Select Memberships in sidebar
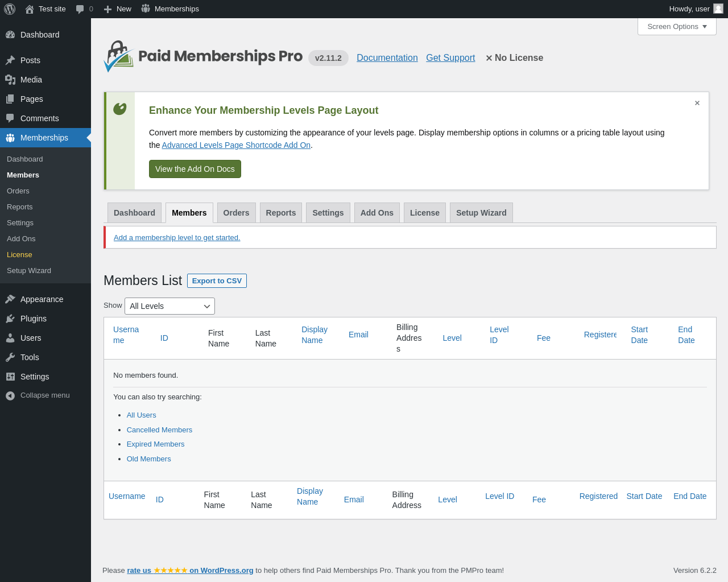This screenshot has height=582, width=728. point(45,138)
